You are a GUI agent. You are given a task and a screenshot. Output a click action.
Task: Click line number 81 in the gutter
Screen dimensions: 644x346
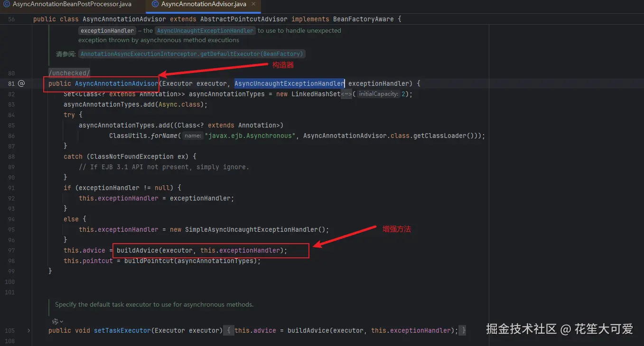11,83
